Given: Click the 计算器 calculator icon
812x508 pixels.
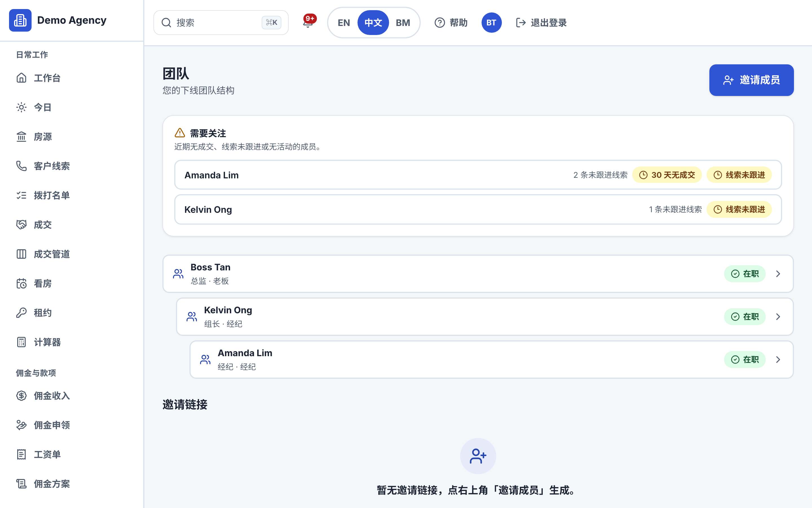Looking at the screenshot, I should tap(21, 342).
